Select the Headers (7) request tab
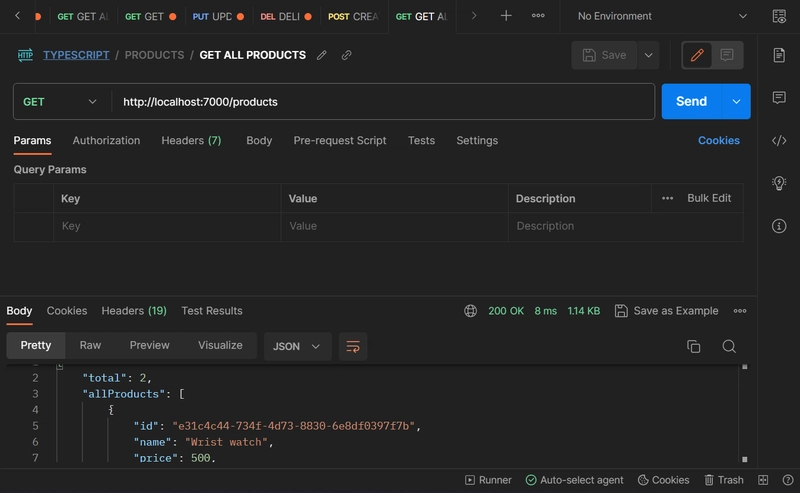Image resolution: width=800 pixels, height=493 pixels. click(x=191, y=140)
